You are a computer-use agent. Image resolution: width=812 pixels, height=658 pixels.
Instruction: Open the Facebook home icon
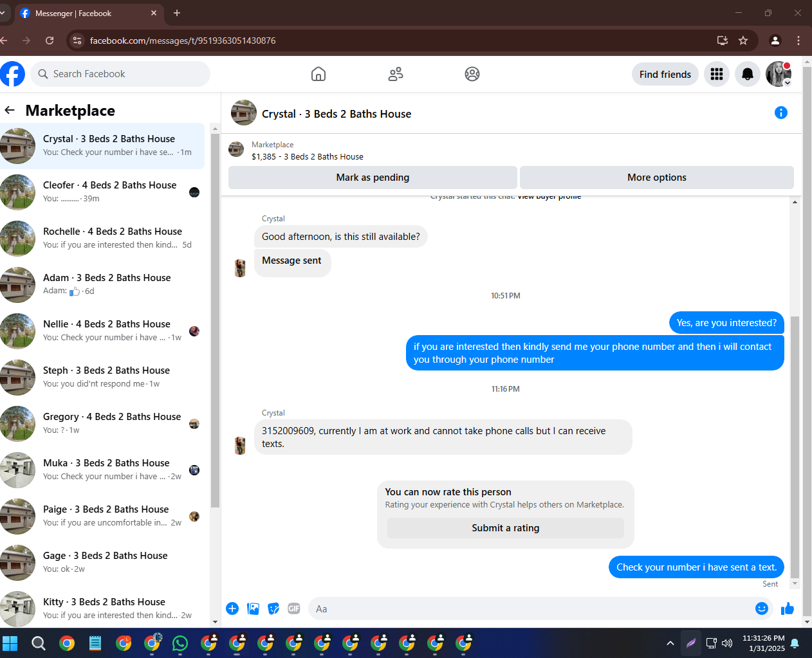pyautogui.click(x=318, y=74)
